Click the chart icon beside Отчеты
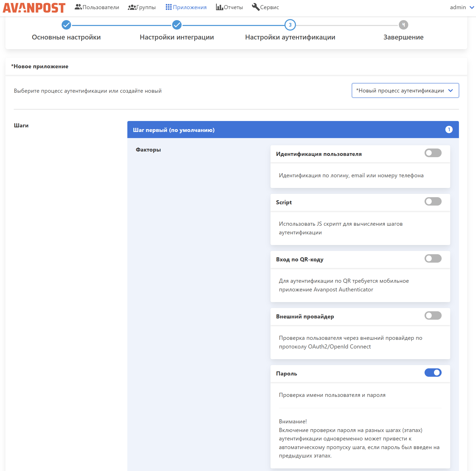The width and height of the screenshot is (476, 471). (219, 7)
